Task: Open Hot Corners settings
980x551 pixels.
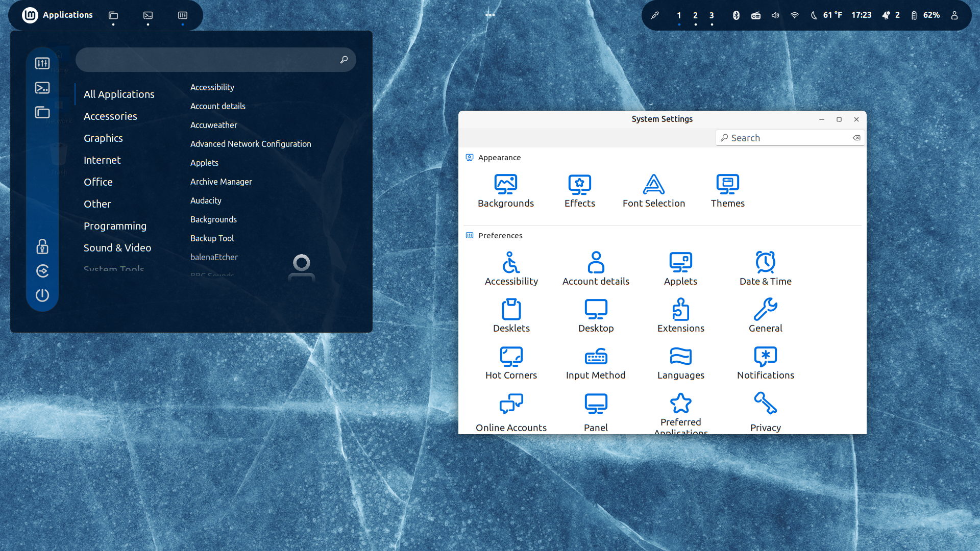Action: pos(511,357)
